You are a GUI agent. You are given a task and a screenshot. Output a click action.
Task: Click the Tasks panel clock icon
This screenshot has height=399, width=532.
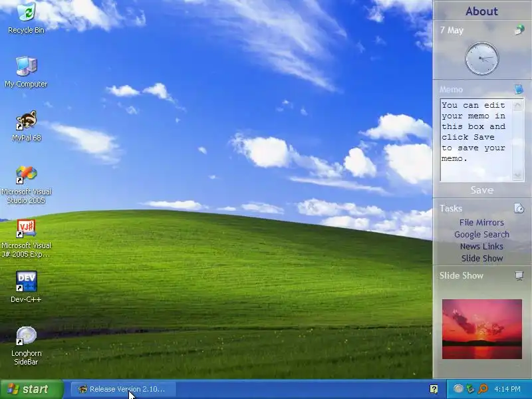pyautogui.click(x=519, y=208)
